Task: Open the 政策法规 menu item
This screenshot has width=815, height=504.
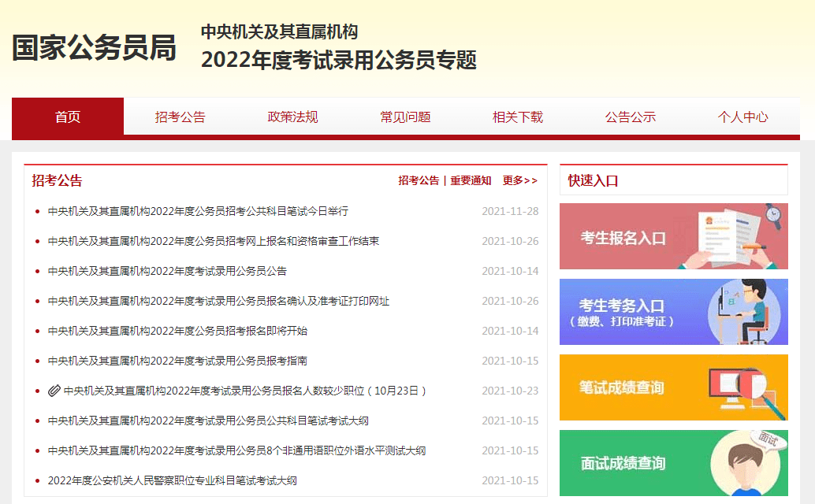Action: tap(292, 117)
